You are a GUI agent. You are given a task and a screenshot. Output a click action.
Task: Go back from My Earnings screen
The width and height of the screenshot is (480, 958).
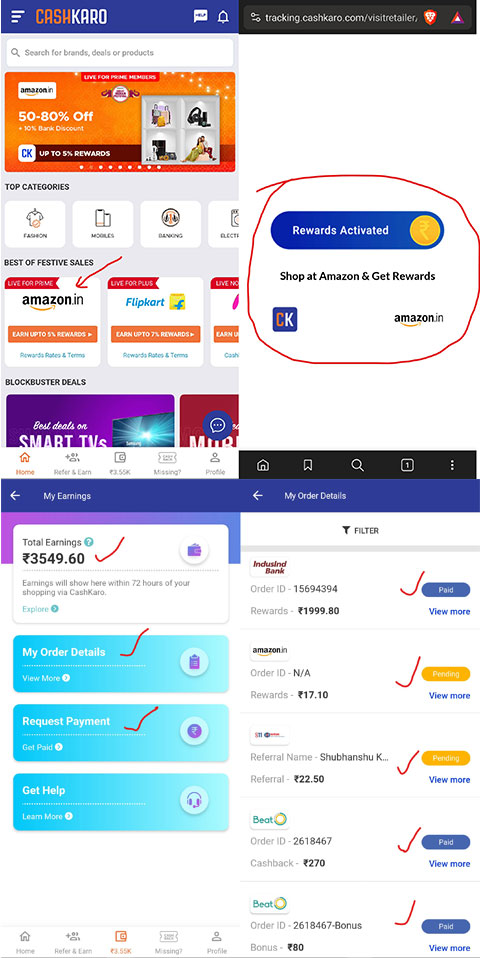(x=15, y=495)
